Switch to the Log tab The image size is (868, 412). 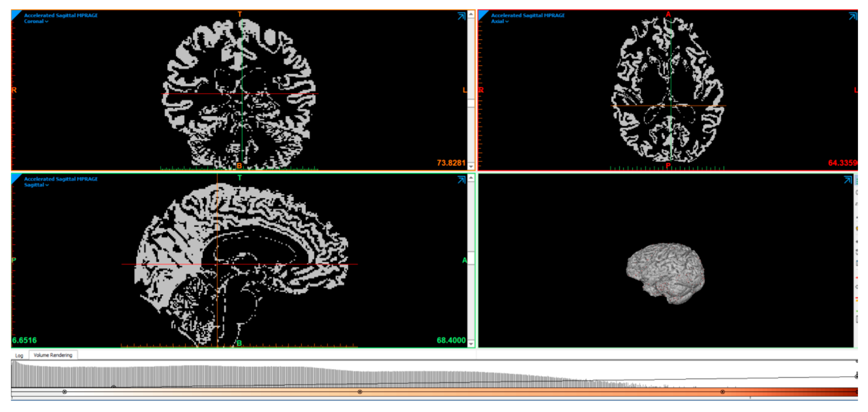(x=19, y=355)
